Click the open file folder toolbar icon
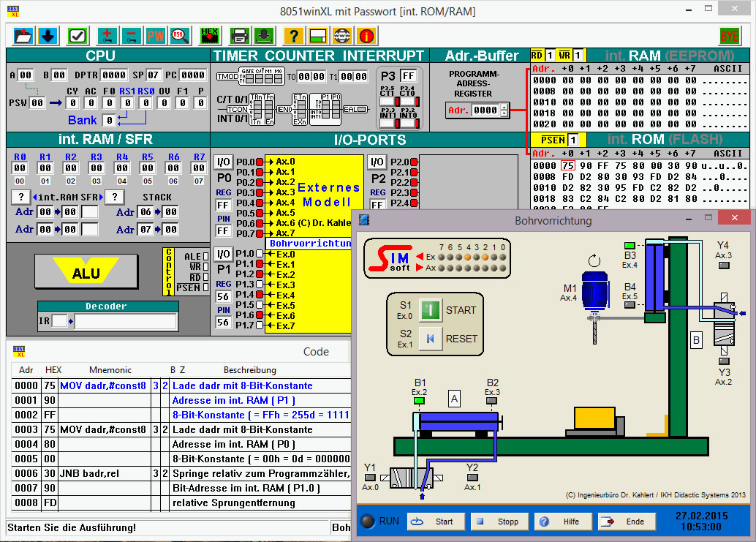Viewport: 756px width, 542px height. point(23,35)
